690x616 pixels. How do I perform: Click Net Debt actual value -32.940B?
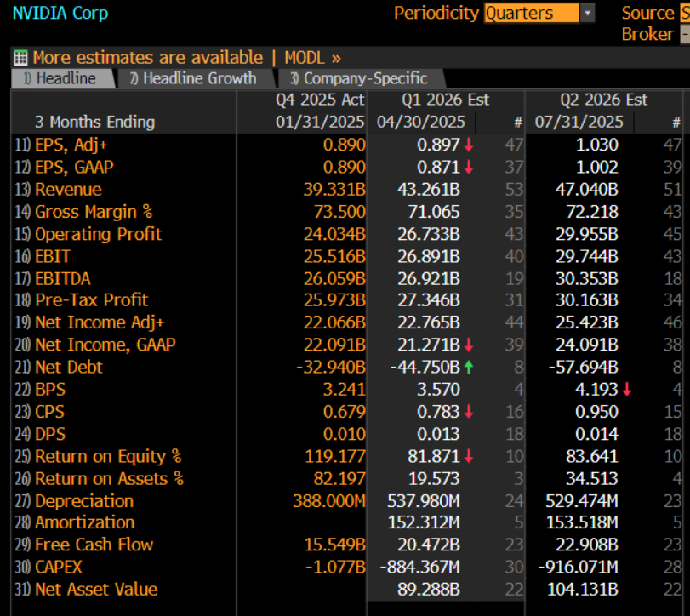pyautogui.click(x=331, y=367)
